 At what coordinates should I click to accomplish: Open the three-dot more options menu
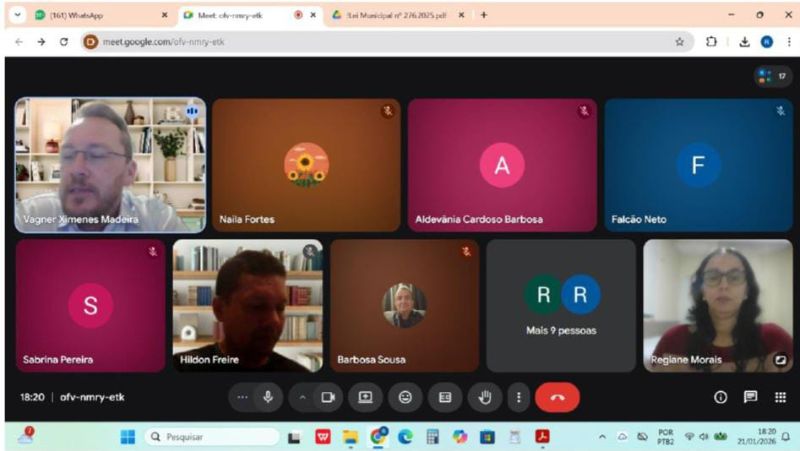pos(518,397)
